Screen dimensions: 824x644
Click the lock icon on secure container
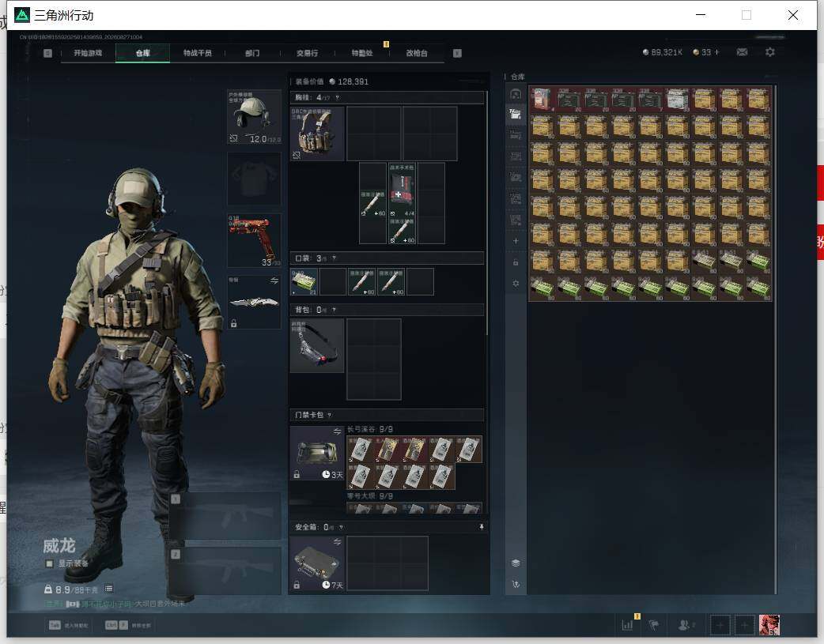(x=297, y=585)
